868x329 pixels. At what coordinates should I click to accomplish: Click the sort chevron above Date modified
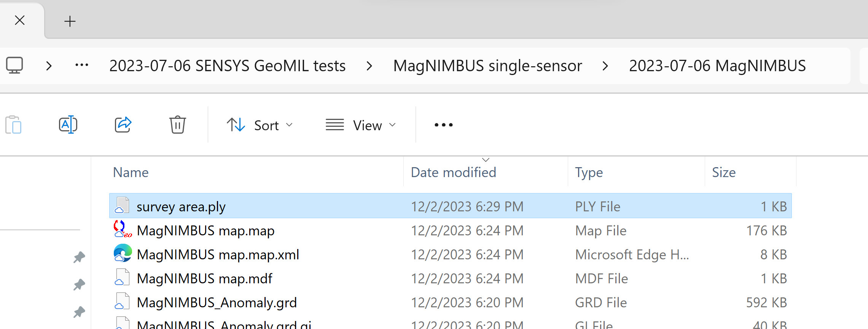coord(485,160)
